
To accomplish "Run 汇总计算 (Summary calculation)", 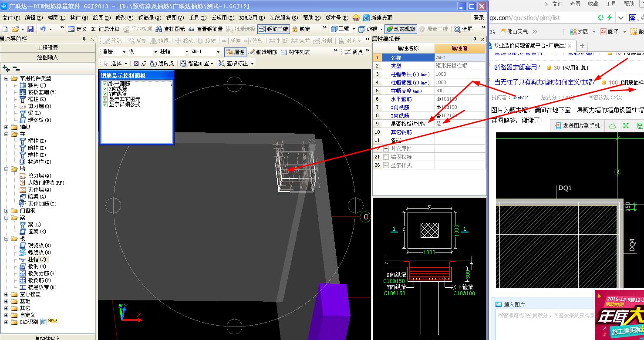I will [105, 29].
